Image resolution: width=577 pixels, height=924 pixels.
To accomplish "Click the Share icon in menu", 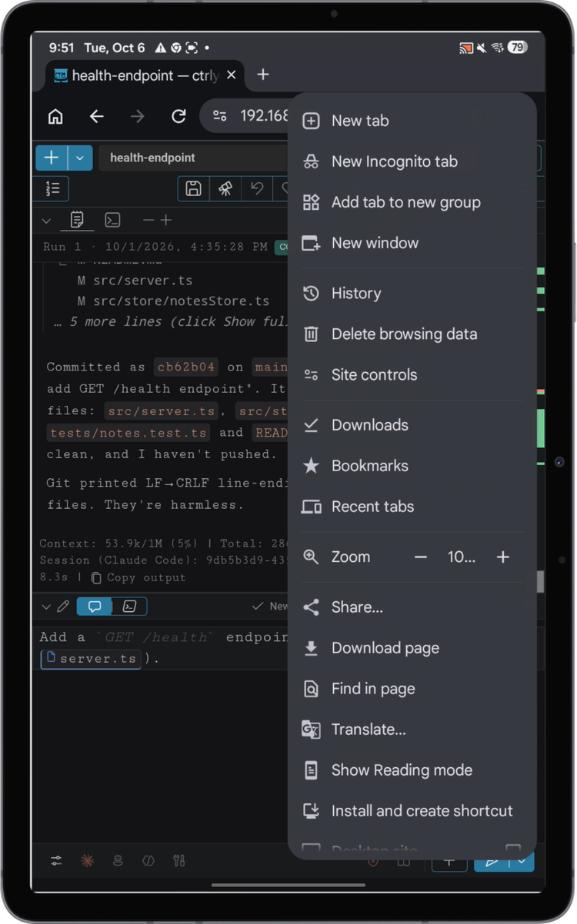I will tap(311, 607).
